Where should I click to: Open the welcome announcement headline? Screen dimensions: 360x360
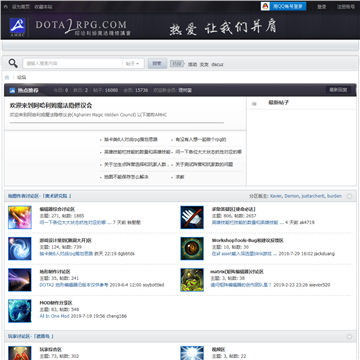tap(51, 106)
